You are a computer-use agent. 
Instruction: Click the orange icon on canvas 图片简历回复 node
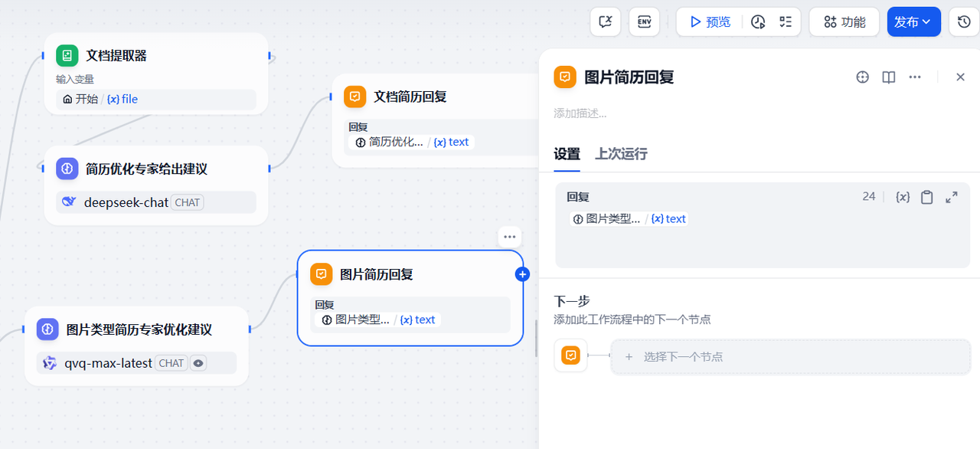322,274
